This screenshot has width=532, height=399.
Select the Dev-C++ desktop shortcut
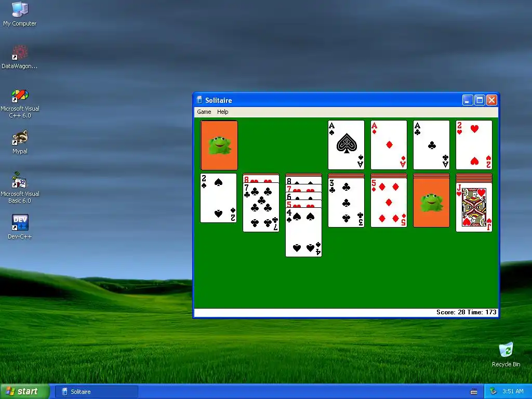pyautogui.click(x=20, y=227)
